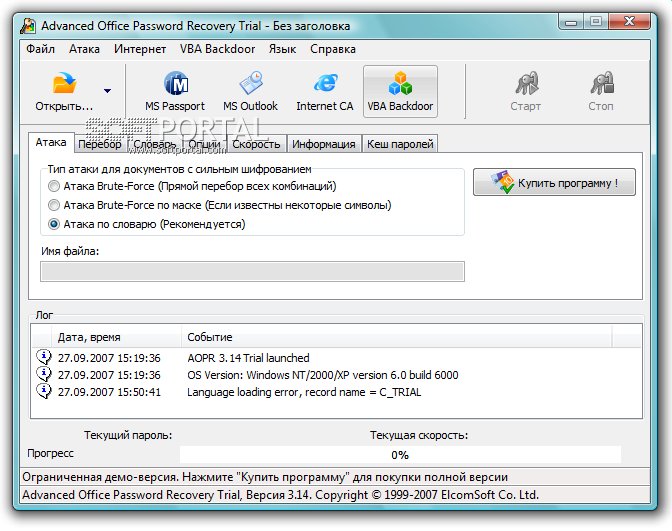Click info icon of OS Version log row
This screenshot has height=531, width=672.
44,374
